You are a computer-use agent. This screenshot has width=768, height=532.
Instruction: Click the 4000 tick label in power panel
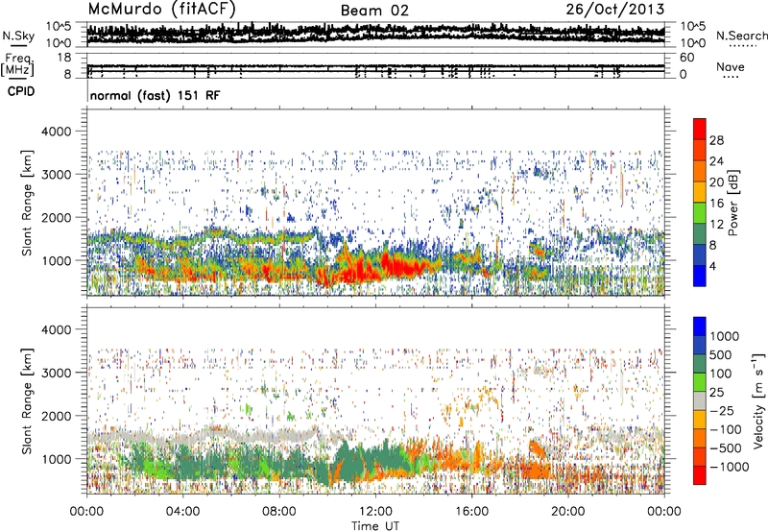tap(56, 132)
